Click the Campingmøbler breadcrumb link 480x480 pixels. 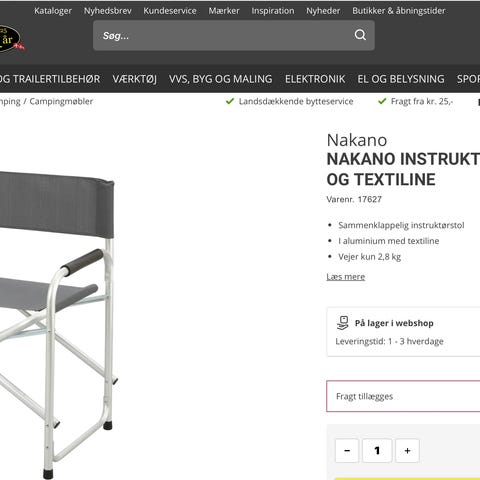tap(61, 101)
